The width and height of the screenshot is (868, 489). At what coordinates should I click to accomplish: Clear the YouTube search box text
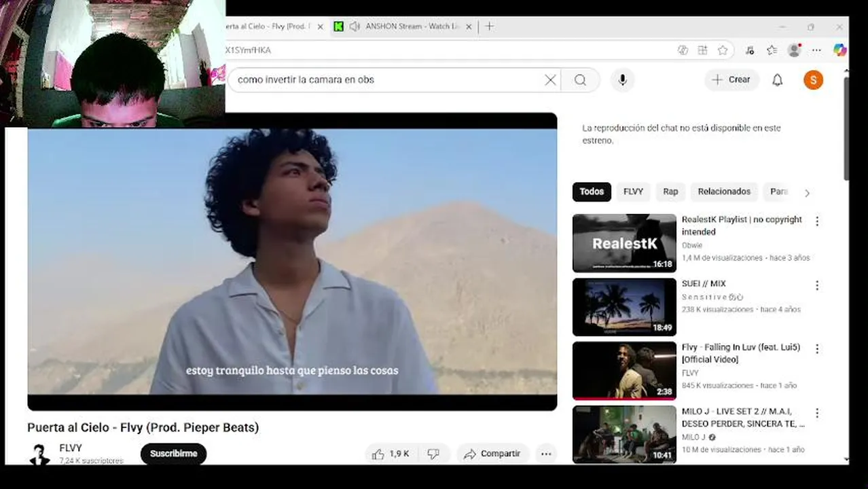pos(550,80)
